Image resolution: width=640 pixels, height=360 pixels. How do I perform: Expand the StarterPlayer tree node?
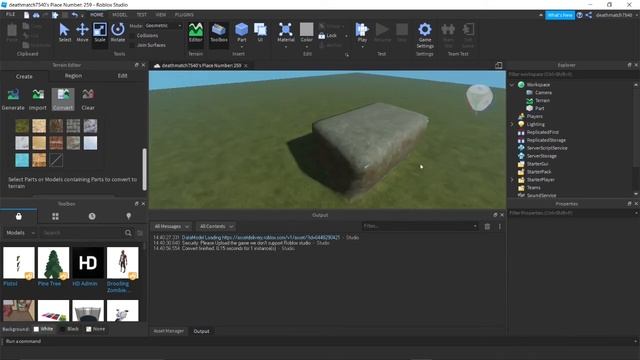[512, 180]
